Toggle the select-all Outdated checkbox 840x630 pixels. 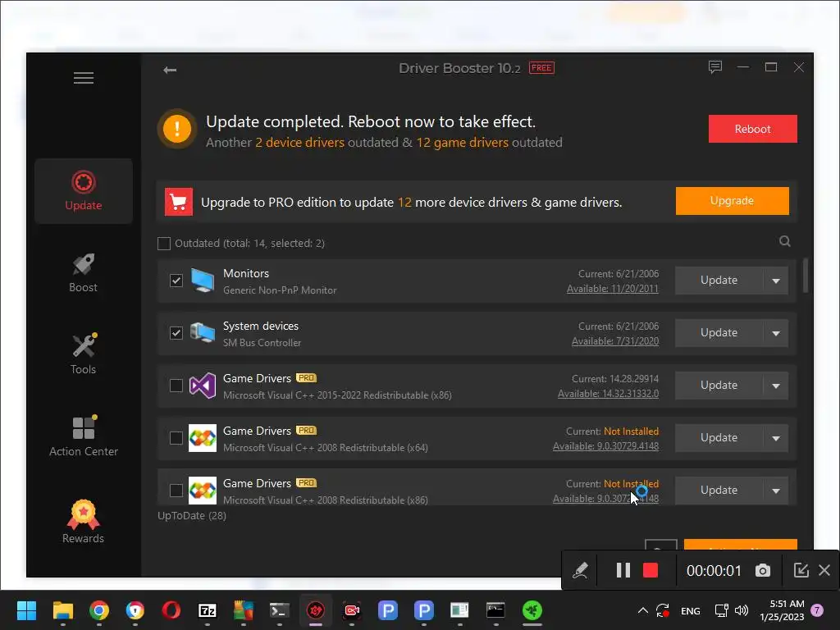(x=164, y=244)
